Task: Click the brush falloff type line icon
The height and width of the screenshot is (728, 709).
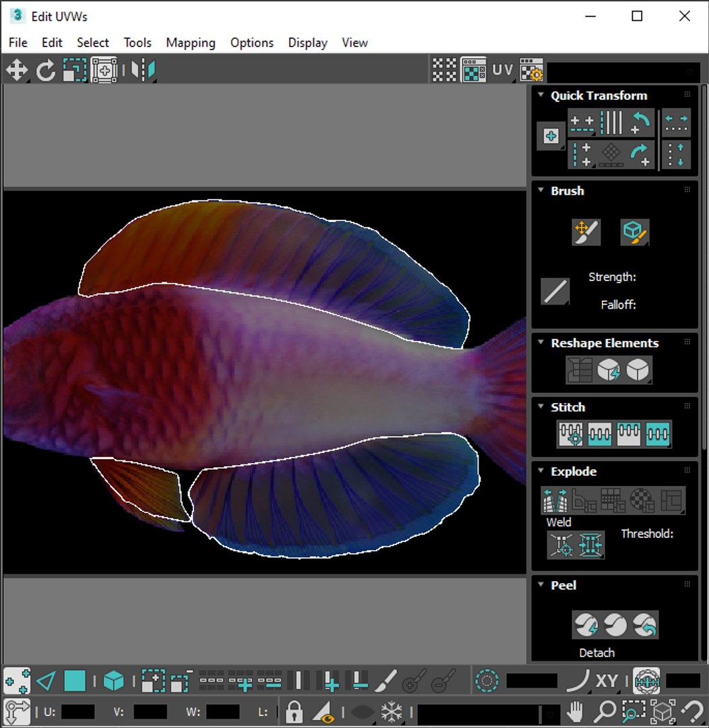Action: pos(555,292)
